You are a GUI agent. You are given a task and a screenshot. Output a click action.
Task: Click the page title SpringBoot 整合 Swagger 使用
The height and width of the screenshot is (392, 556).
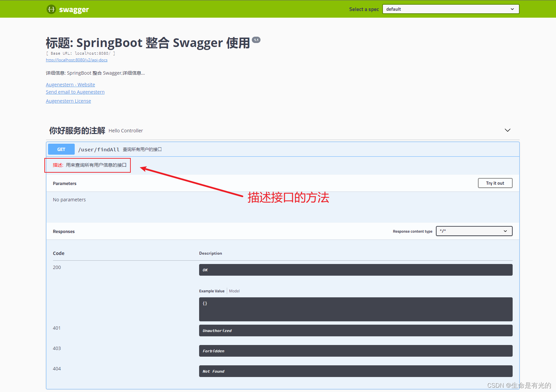148,43
